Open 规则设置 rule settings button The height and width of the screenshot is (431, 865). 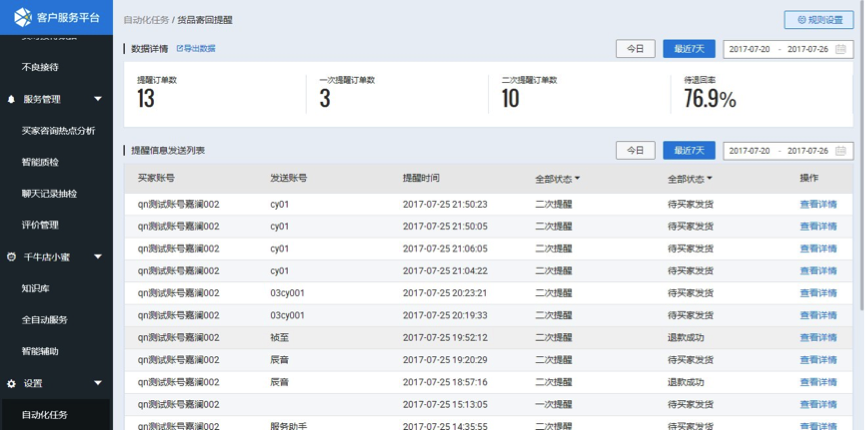point(819,19)
